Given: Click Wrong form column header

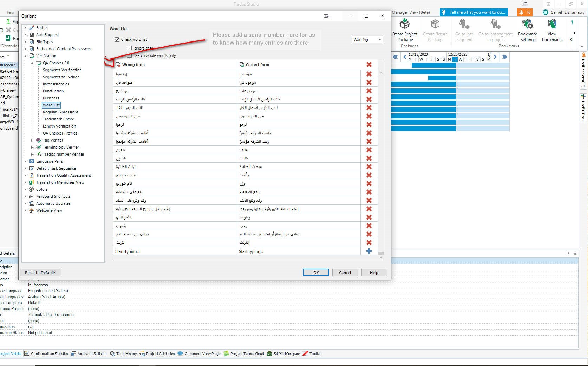Looking at the screenshot, I should click(175, 65).
